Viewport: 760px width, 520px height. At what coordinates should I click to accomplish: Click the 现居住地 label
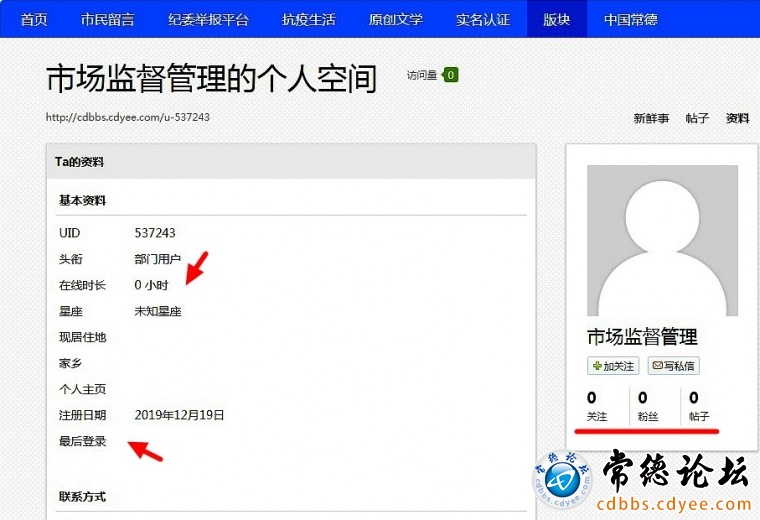(82, 337)
